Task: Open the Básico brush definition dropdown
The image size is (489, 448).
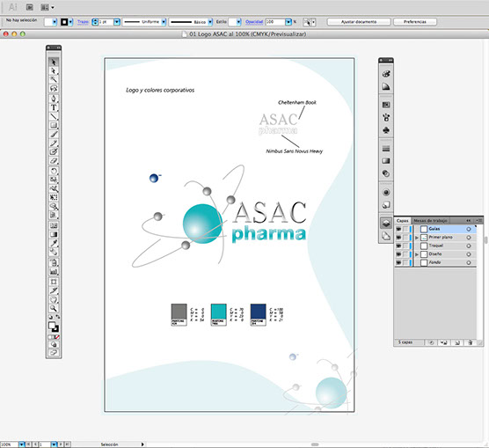Action: [210, 22]
